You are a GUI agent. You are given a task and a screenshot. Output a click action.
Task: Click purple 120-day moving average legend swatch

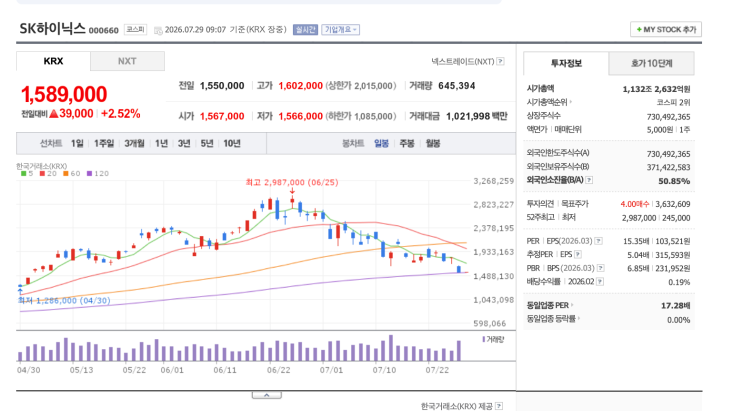89,174
